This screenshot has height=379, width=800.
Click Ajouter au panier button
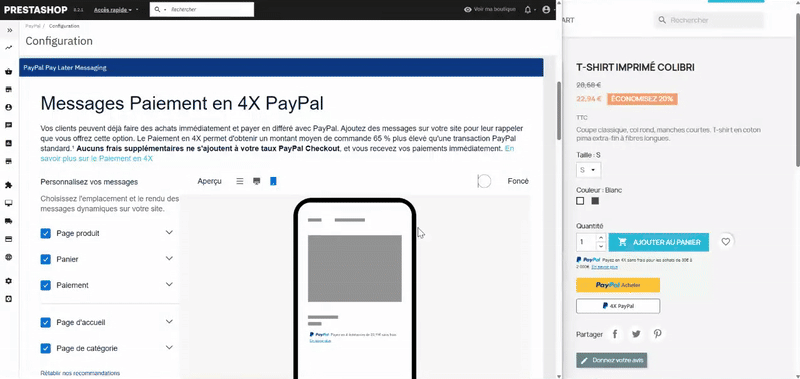coord(659,242)
